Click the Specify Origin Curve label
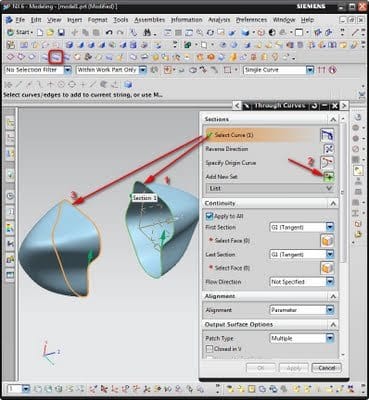The width and height of the screenshot is (369, 400). point(231,163)
